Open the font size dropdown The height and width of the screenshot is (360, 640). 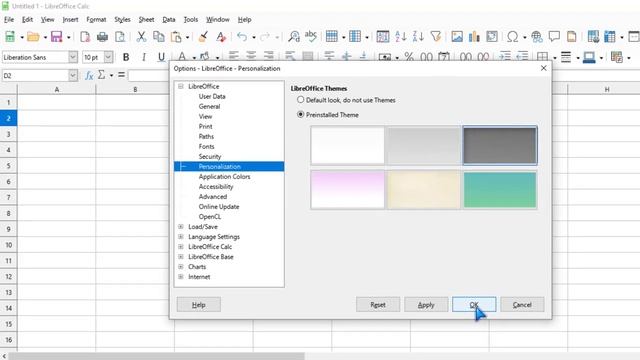(108, 57)
